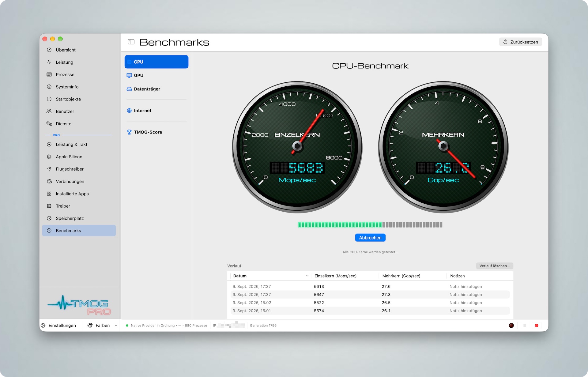The height and width of the screenshot is (377, 588).
Task: Open Systeminfo in the sidebar
Action: [x=79, y=87]
